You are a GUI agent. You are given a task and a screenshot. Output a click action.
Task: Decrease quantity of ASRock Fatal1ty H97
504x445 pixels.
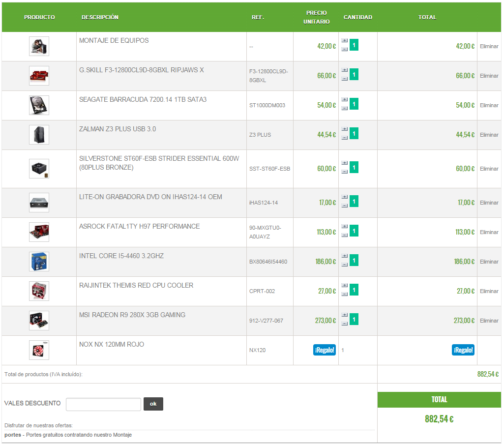pos(345,236)
